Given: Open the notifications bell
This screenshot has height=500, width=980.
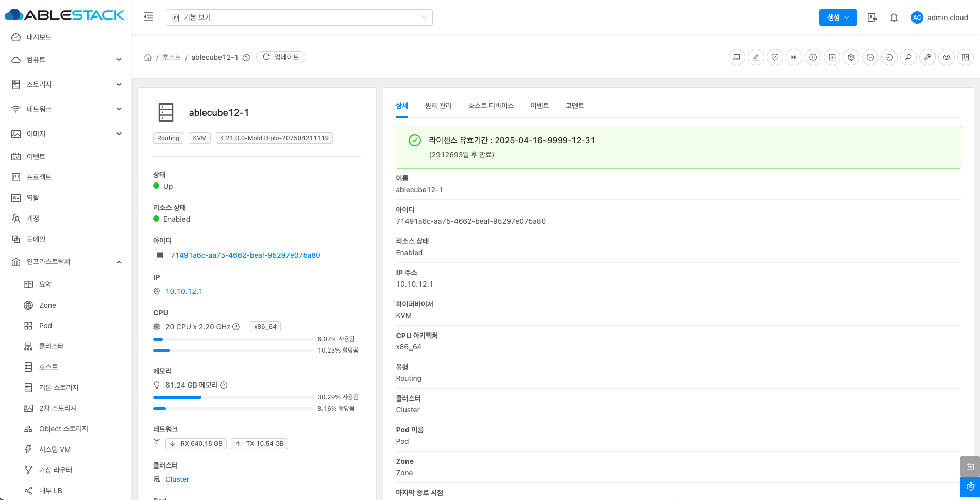Looking at the screenshot, I should (x=894, y=18).
